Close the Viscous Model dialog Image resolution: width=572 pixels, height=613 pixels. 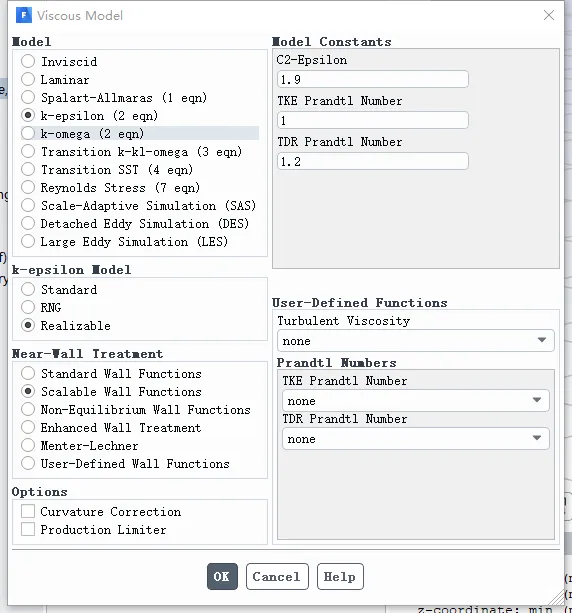[549, 15]
